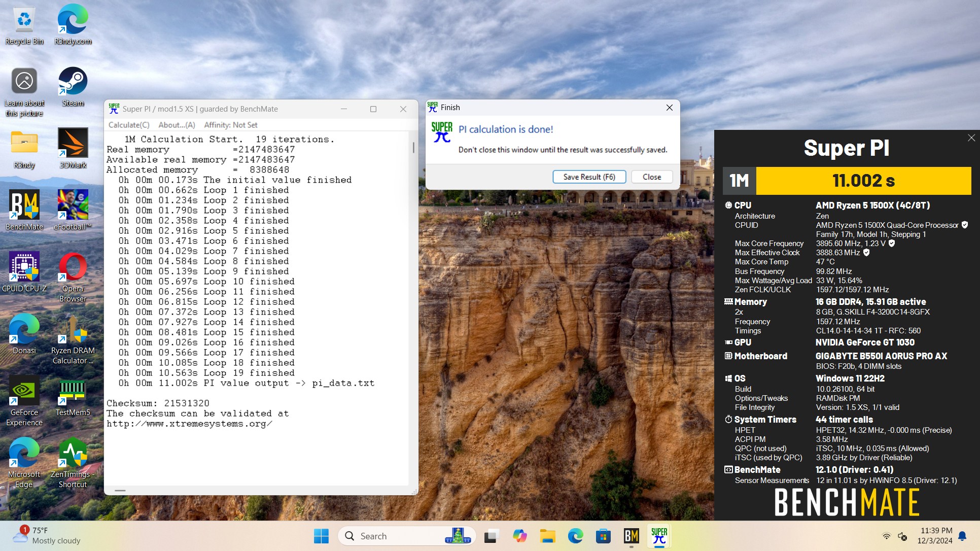Click the Learn about this picture icon
The height and width of the screenshot is (551, 980).
[24, 92]
